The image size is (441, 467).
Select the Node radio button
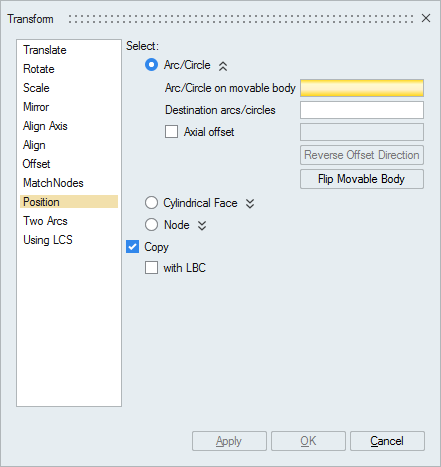[x=151, y=225]
